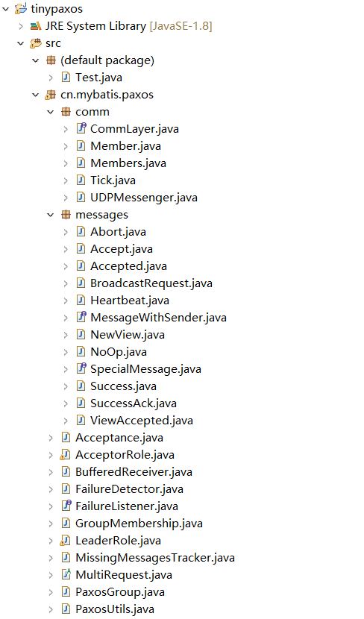Viewport: 364px width, 619px height.
Task: Click the src source folder icon
Action: click(36, 43)
